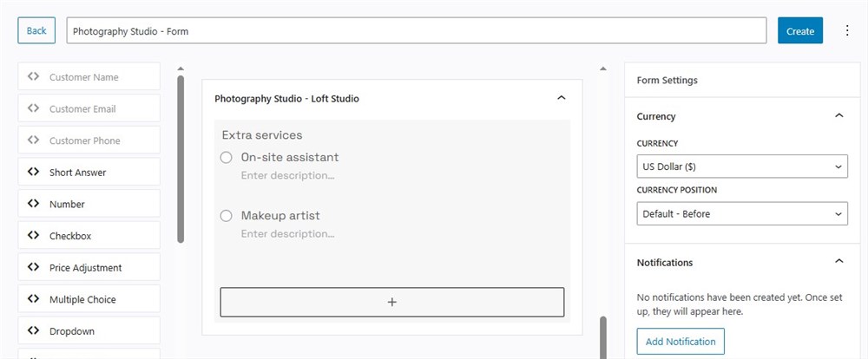
Task: Collapse the Photography Studio - Loft Studio panel
Action: point(561,98)
